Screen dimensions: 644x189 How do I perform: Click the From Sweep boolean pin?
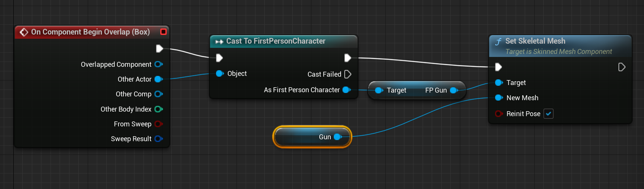(159, 124)
